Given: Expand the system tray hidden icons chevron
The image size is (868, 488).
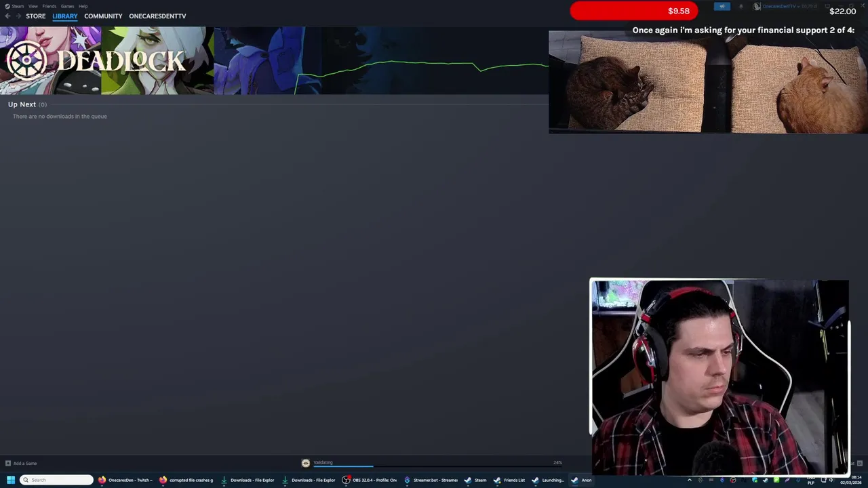Looking at the screenshot, I should tap(690, 480).
